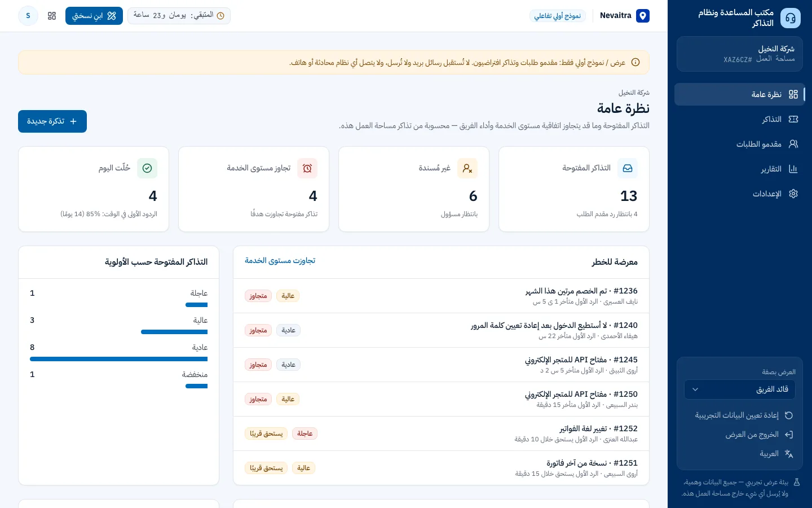Screen dimensions: 812x508
Task: Click the المتبقي time remaining pill
Action: click(179, 16)
